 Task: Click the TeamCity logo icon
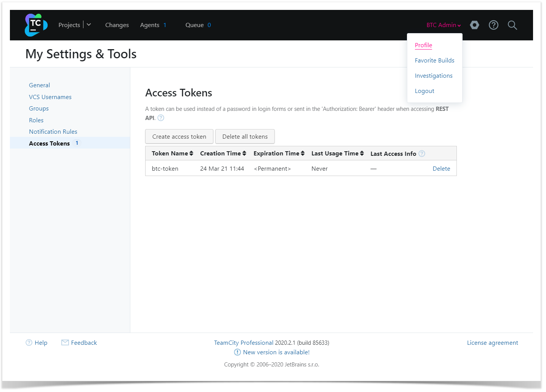coord(36,25)
